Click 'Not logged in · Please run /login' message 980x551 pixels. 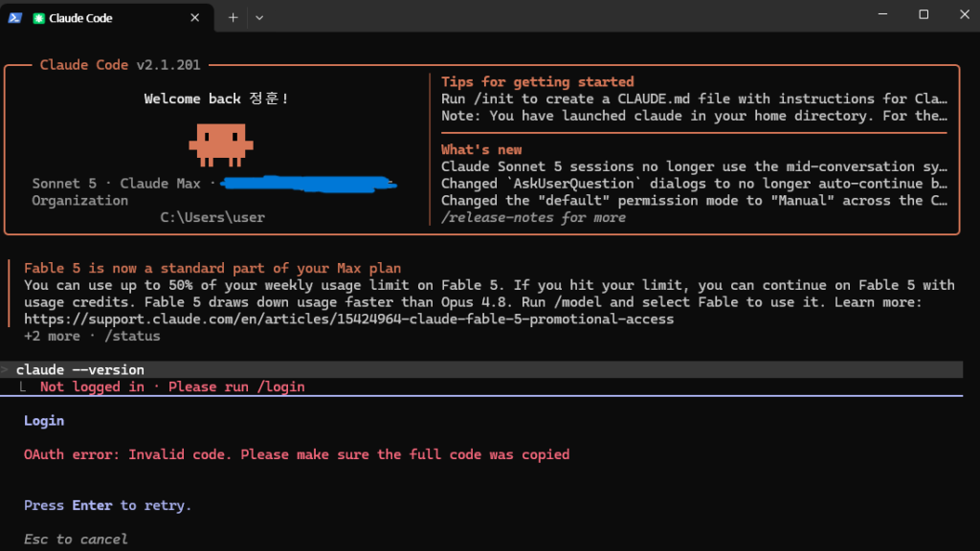point(172,386)
